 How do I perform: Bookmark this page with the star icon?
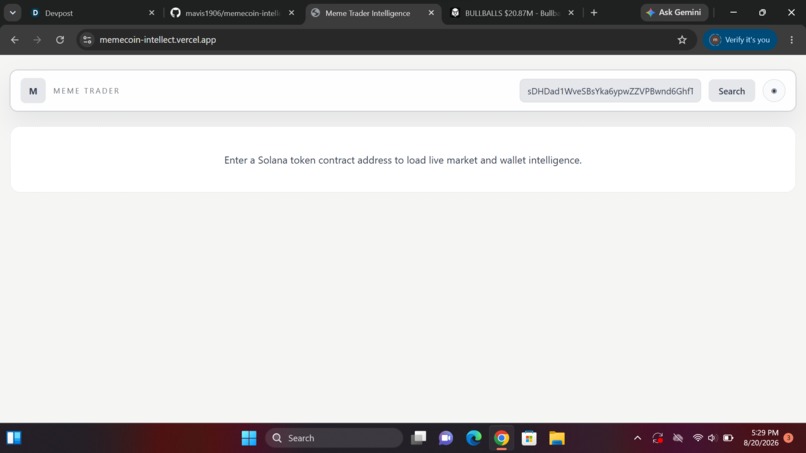click(682, 40)
